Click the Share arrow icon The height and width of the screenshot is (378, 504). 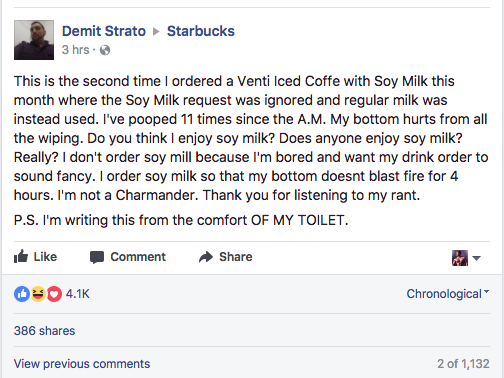tap(206, 257)
